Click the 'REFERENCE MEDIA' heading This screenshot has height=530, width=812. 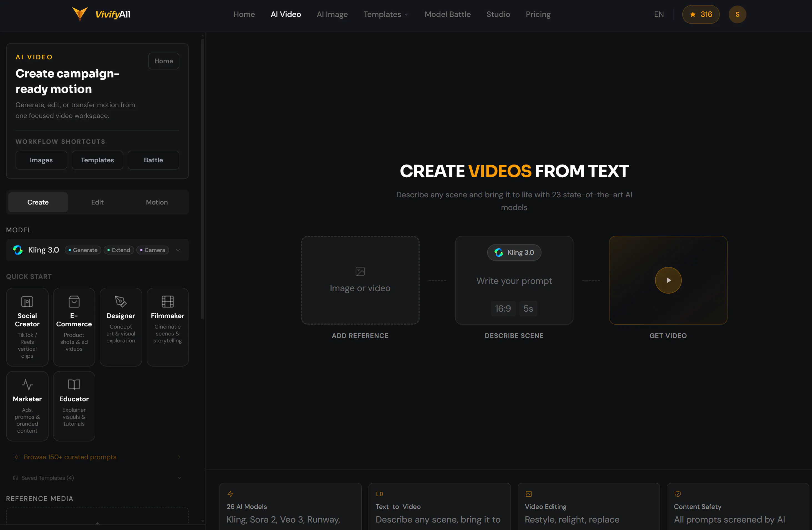[40, 499]
